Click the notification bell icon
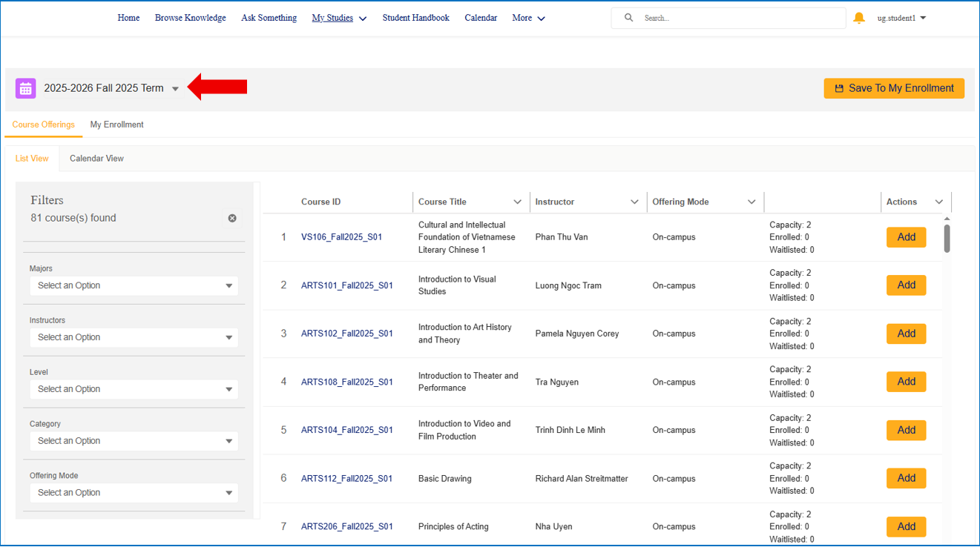The height and width of the screenshot is (547, 980). coord(858,17)
